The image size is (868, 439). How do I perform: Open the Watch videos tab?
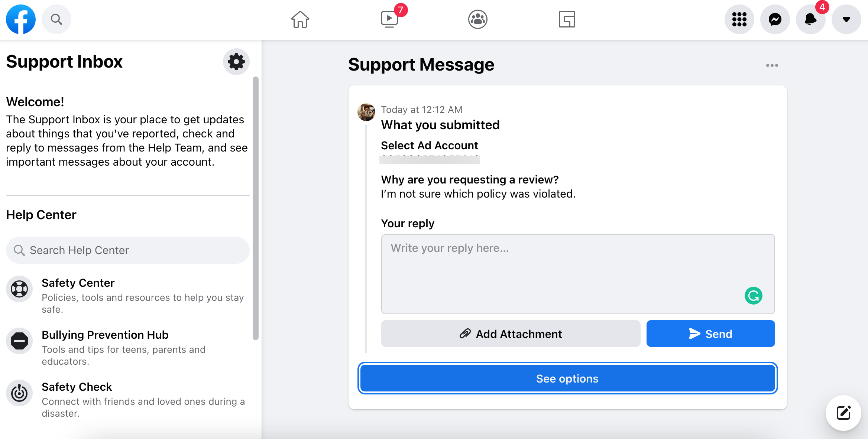point(389,19)
